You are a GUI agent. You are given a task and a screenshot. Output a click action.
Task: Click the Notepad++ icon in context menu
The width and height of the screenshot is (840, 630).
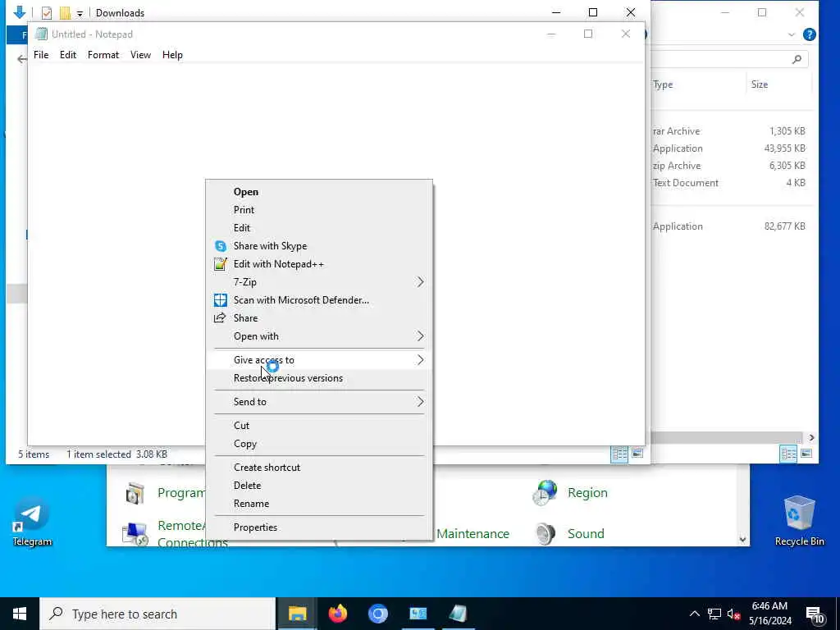tap(220, 264)
